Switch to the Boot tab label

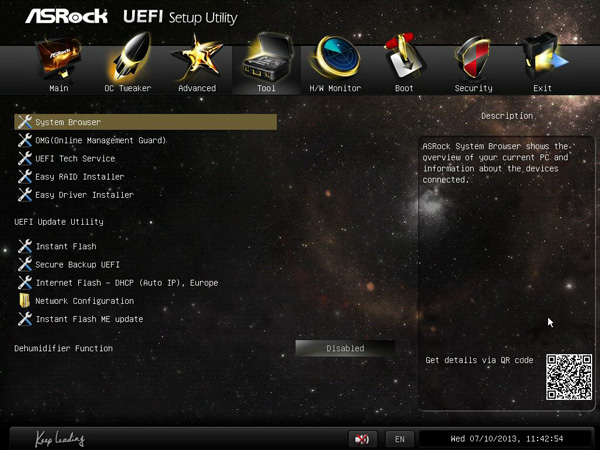coord(404,88)
